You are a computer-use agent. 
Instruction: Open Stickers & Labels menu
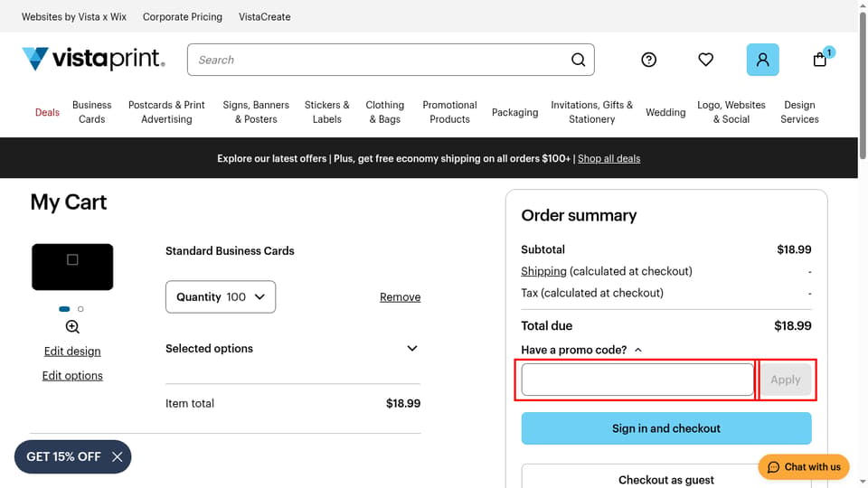click(x=327, y=112)
